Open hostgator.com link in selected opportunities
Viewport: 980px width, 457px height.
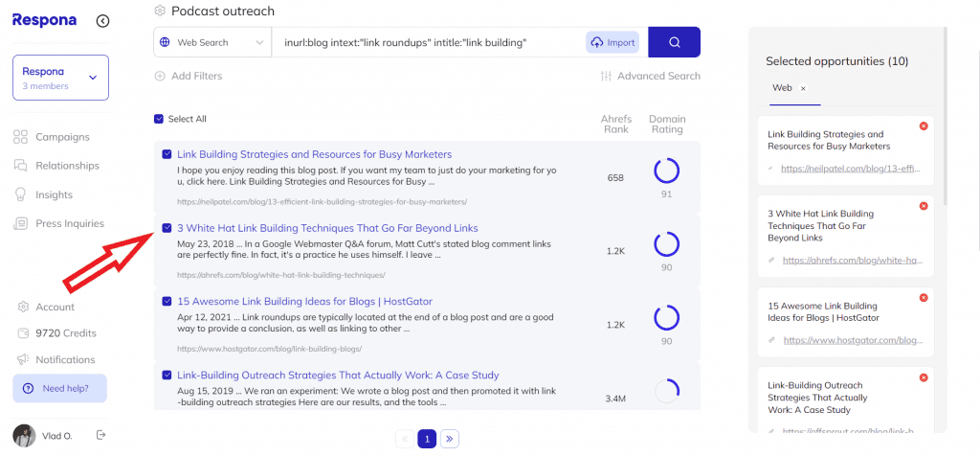tap(853, 340)
